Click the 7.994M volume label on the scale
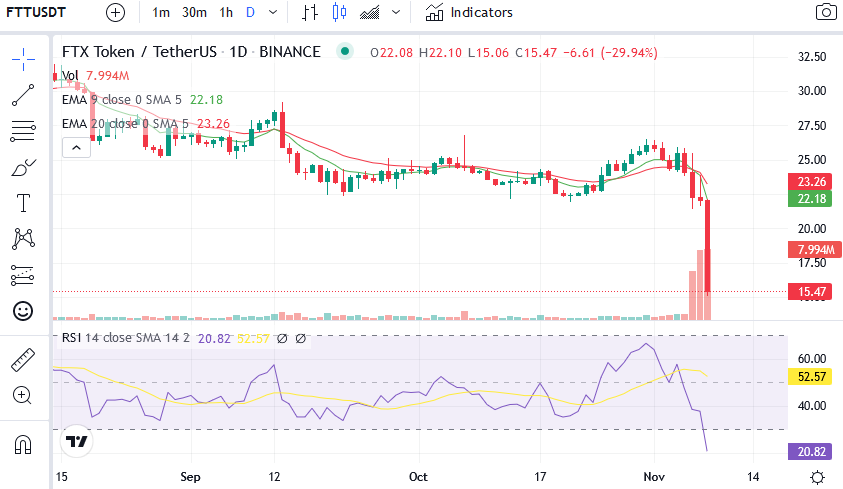The width and height of the screenshot is (843, 489). coord(814,249)
